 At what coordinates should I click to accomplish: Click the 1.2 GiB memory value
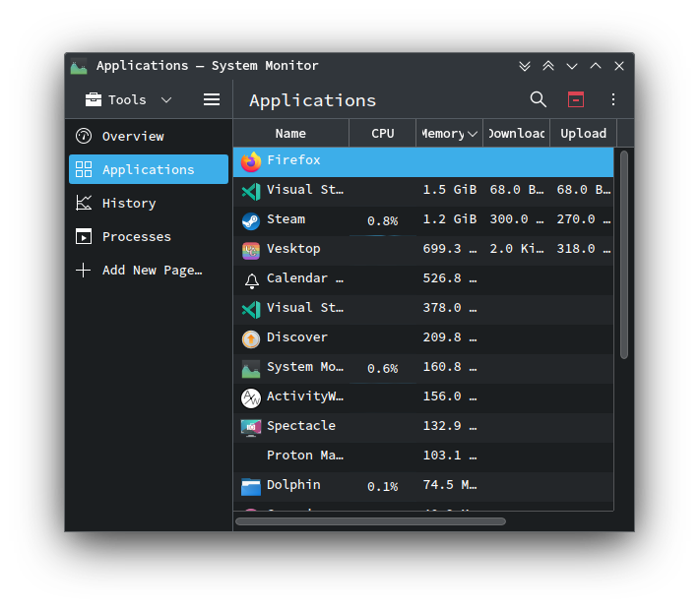coord(450,219)
